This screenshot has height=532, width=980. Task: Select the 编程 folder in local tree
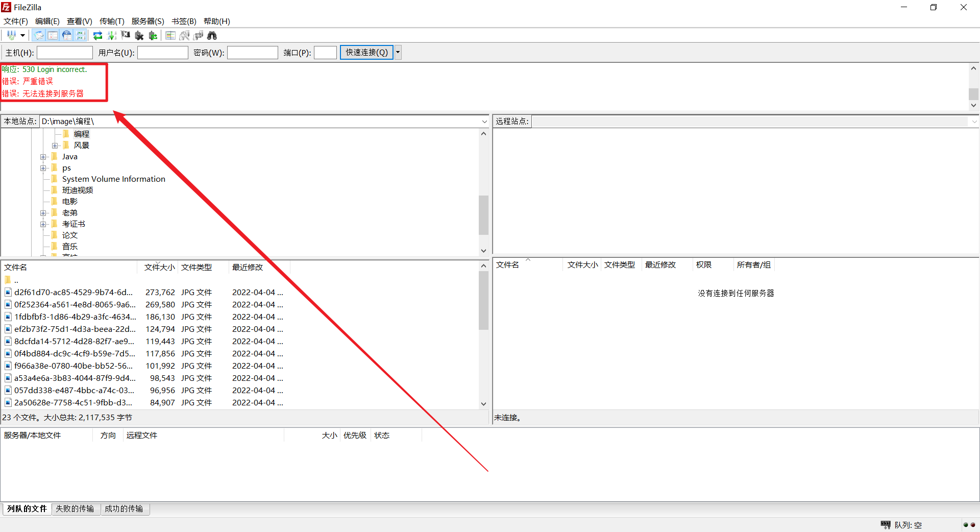coord(81,134)
